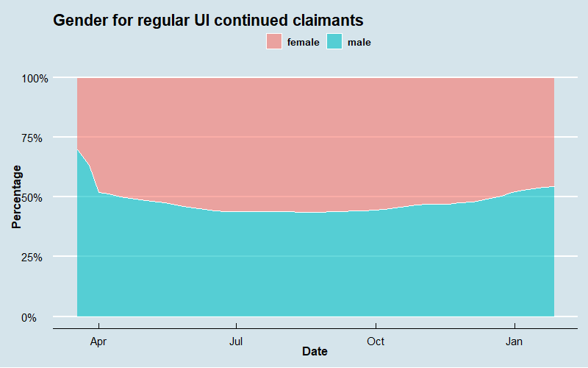Image resolution: width=588 pixels, height=368 pixels.
Task: Click the 75% y-axis tick label
Action: pyautogui.click(x=38, y=138)
